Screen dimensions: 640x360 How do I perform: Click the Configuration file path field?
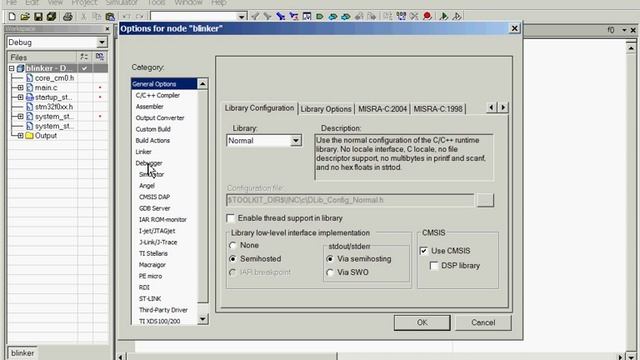coord(350,200)
